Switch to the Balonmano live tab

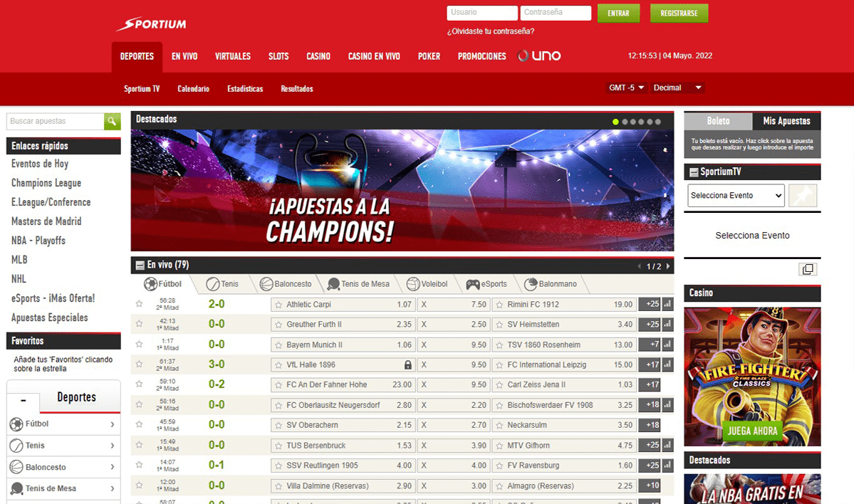551,284
